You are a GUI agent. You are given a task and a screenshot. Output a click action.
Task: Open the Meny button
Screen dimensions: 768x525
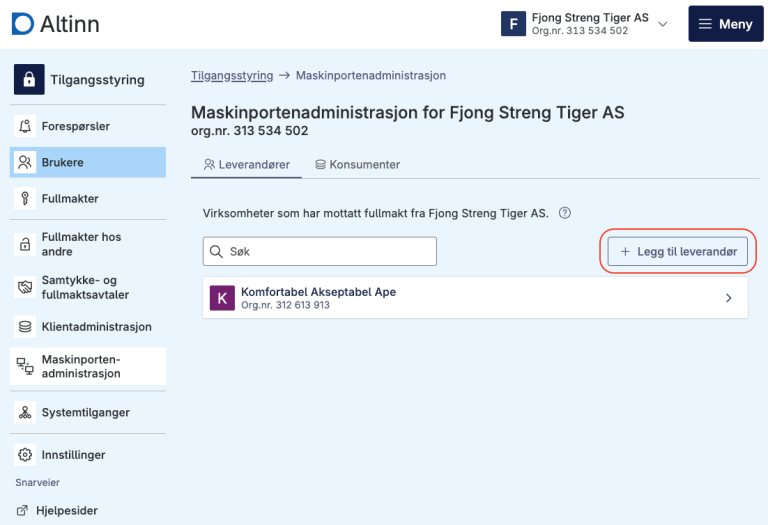(x=725, y=24)
